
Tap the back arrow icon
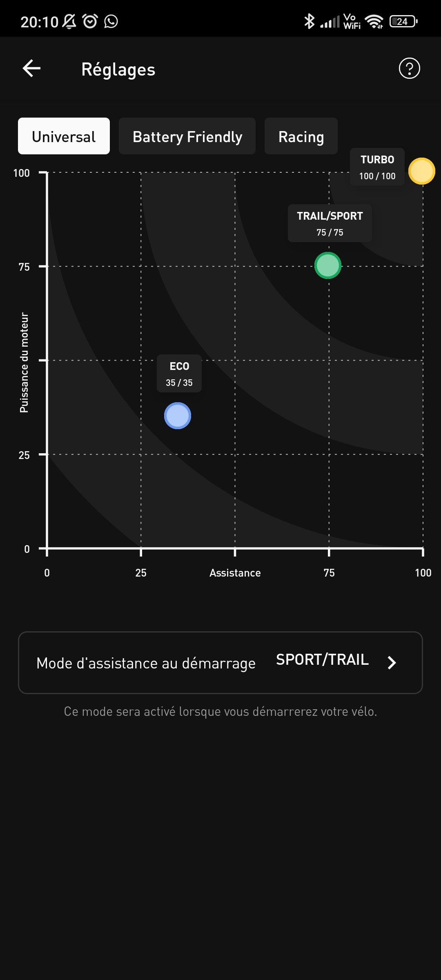coord(31,68)
